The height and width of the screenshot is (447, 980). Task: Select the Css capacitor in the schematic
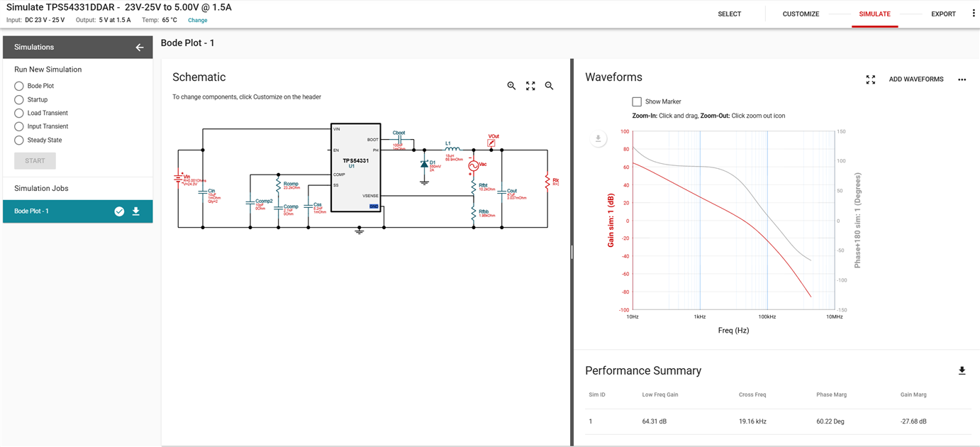(x=308, y=206)
